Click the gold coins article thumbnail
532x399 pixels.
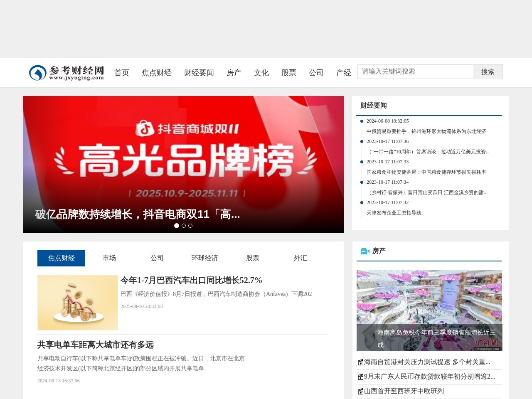tap(78, 303)
